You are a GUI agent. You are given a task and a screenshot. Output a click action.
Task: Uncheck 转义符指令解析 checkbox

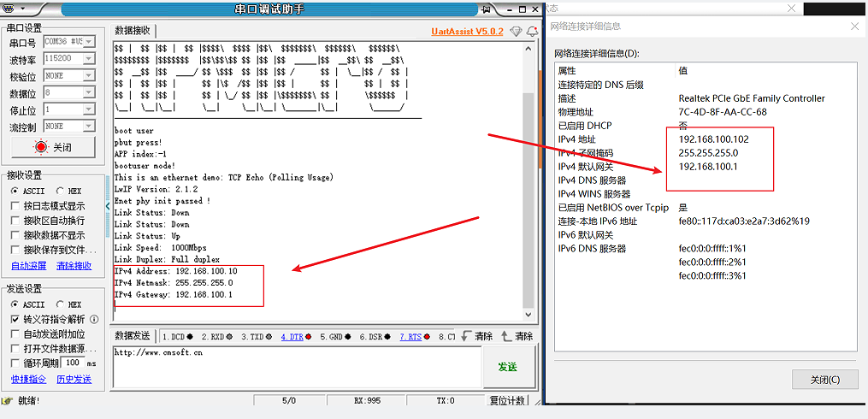coord(15,319)
